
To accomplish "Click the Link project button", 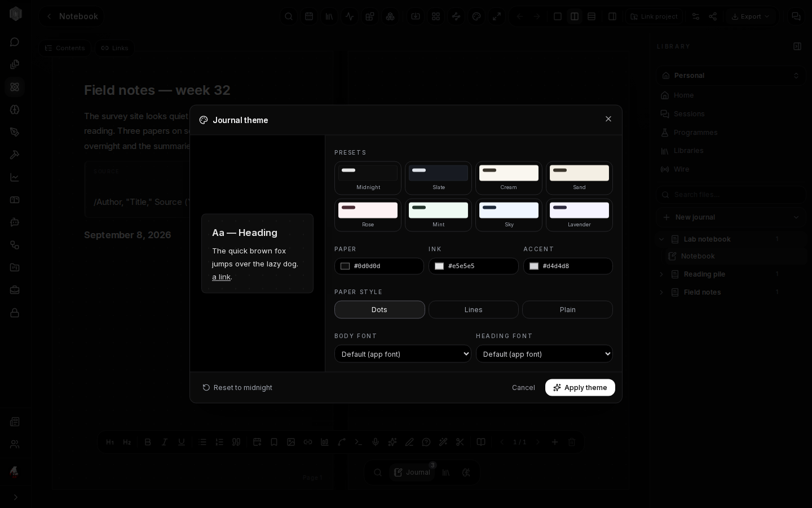I will point(654,16).
